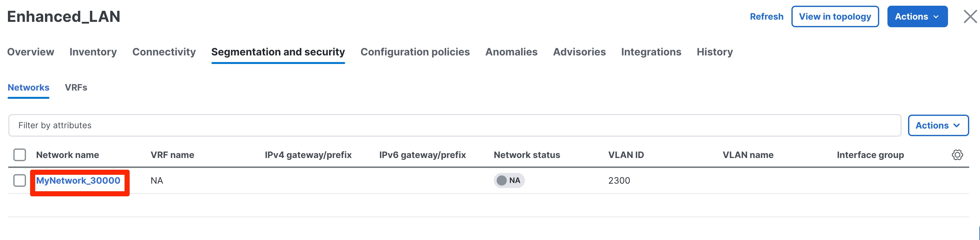
Task: Switch to the VRFs sub-tab
Action: coord(76,88)
